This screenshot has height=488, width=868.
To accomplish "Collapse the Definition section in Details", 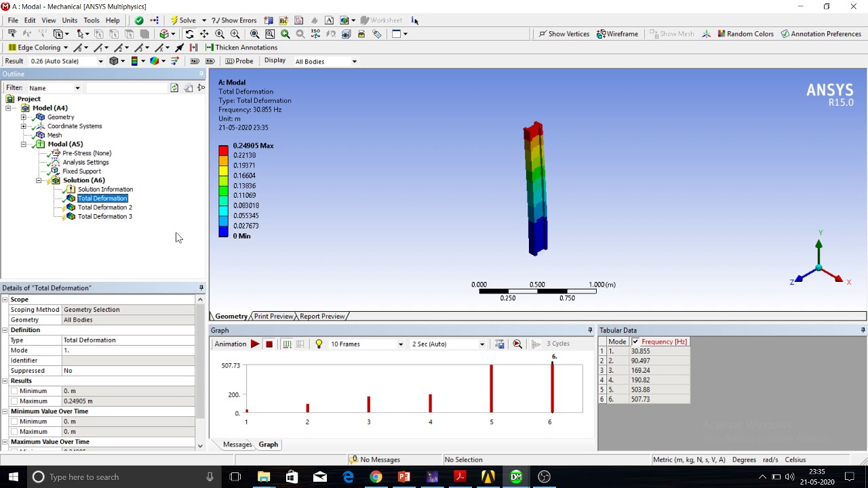I will [5, 330].
